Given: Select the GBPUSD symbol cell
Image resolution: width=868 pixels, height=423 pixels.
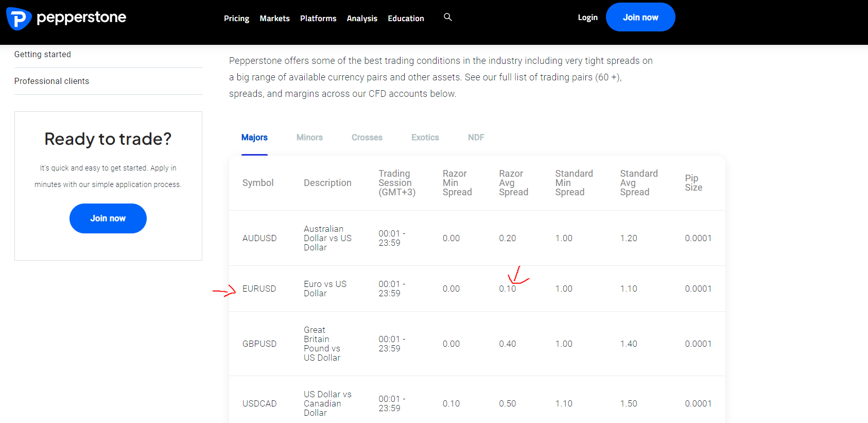Looking at the screenshot, I should coord(259,344).
